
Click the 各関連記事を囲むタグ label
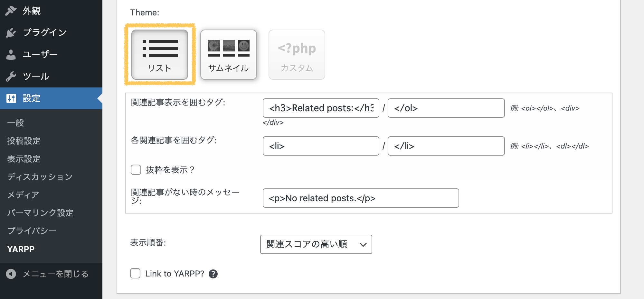point(174,140)
